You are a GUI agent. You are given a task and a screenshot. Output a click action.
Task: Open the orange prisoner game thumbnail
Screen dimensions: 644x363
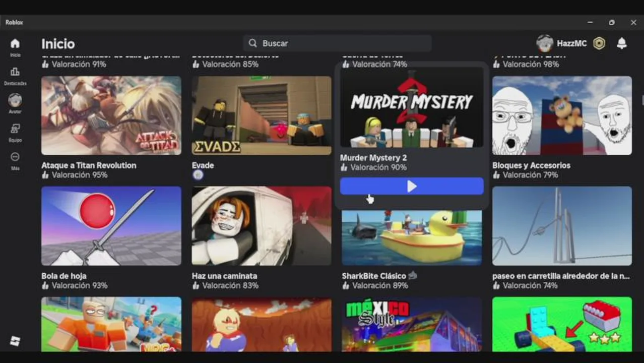point(111,324)
